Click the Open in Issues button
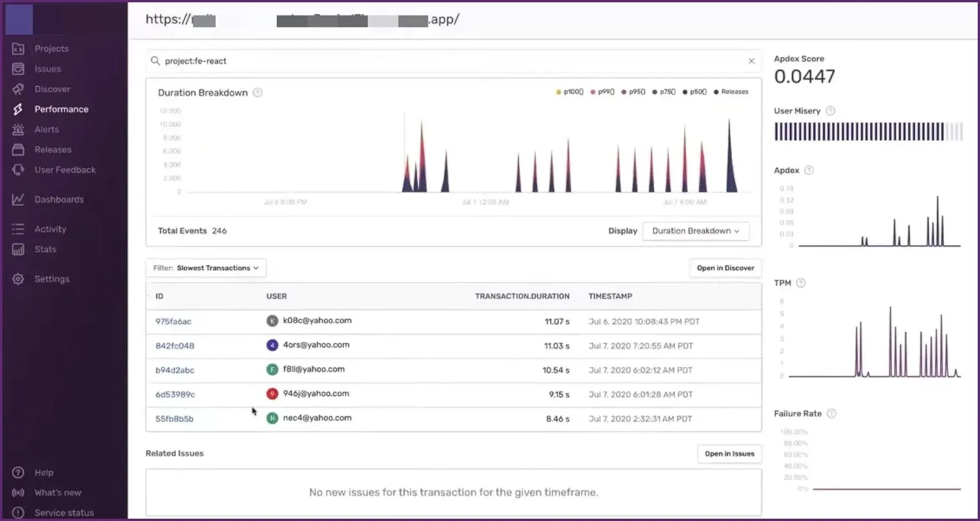The height and width of the screenshot is (521, 980). pos(729,454)
